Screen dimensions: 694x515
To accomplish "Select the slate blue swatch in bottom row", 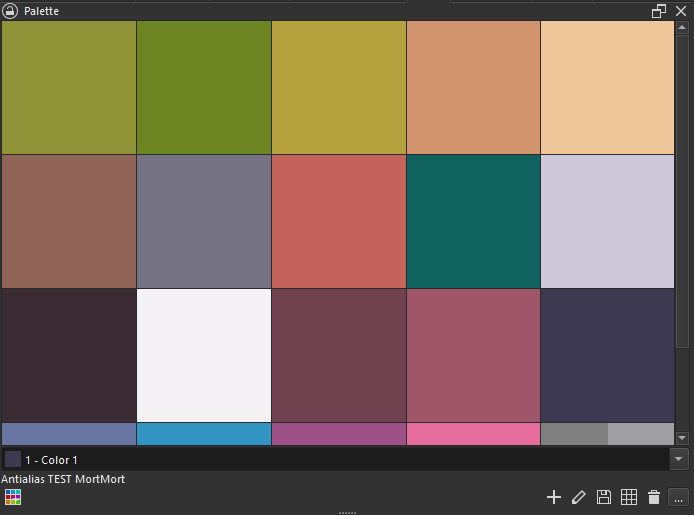I will pos(69,434).
